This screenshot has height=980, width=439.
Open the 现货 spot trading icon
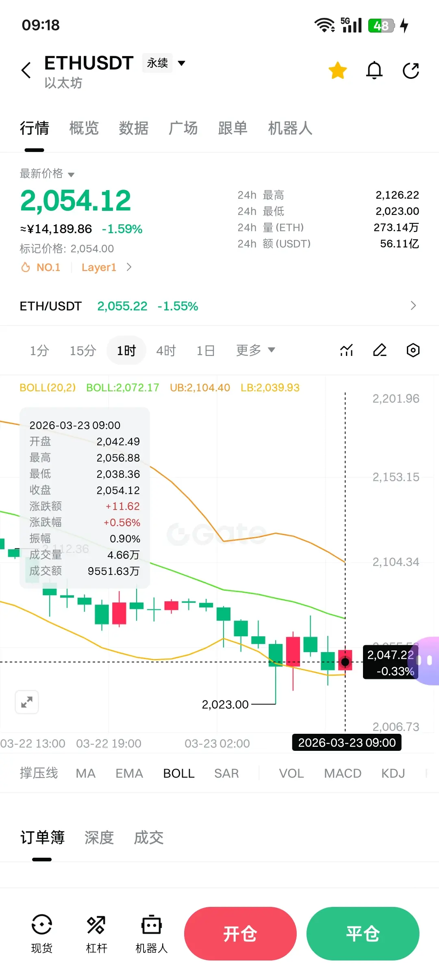pos(41,934)
